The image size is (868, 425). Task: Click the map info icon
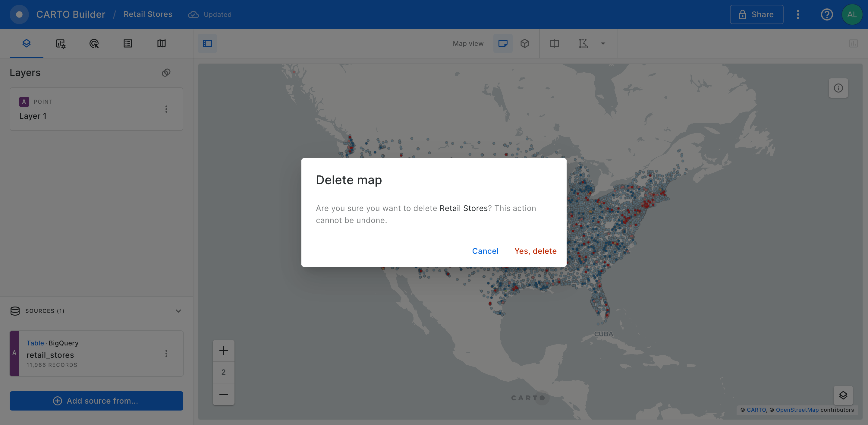click(x=838, y=88)
